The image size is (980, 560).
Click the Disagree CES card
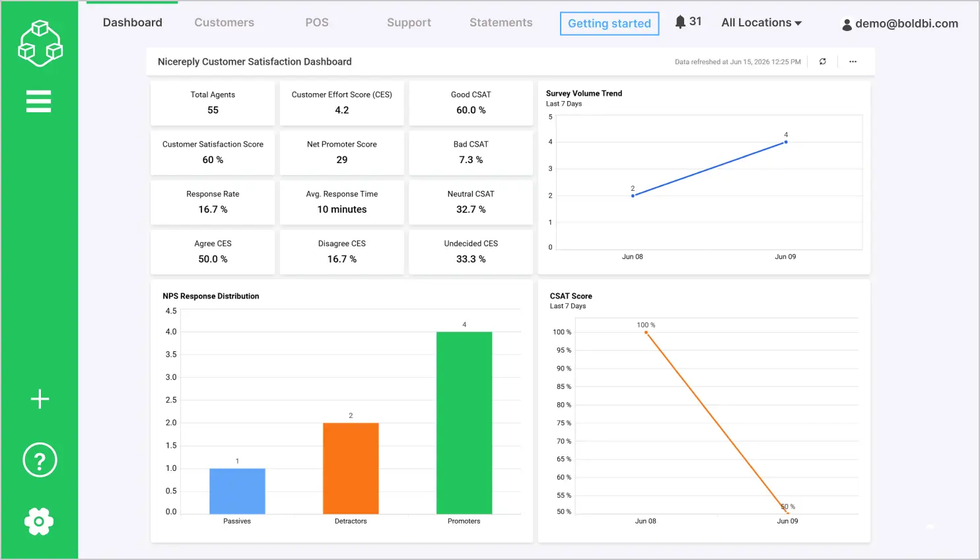point(341,252)
